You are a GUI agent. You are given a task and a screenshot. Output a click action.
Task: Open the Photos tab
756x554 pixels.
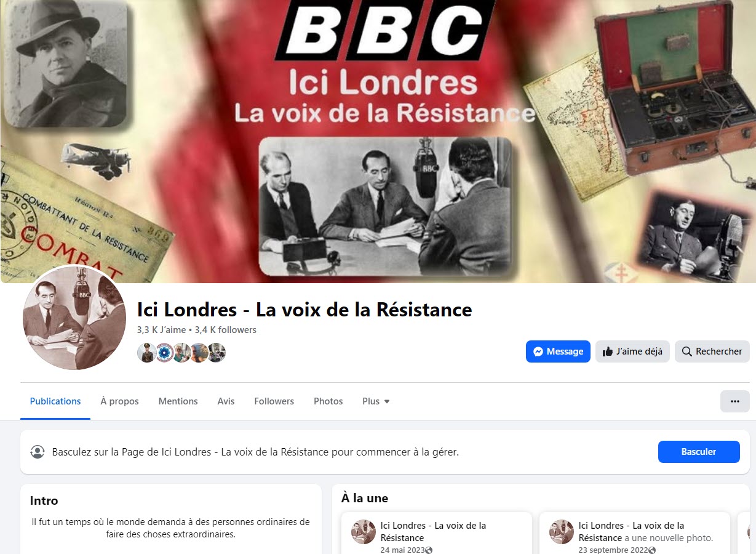[328, 401]
